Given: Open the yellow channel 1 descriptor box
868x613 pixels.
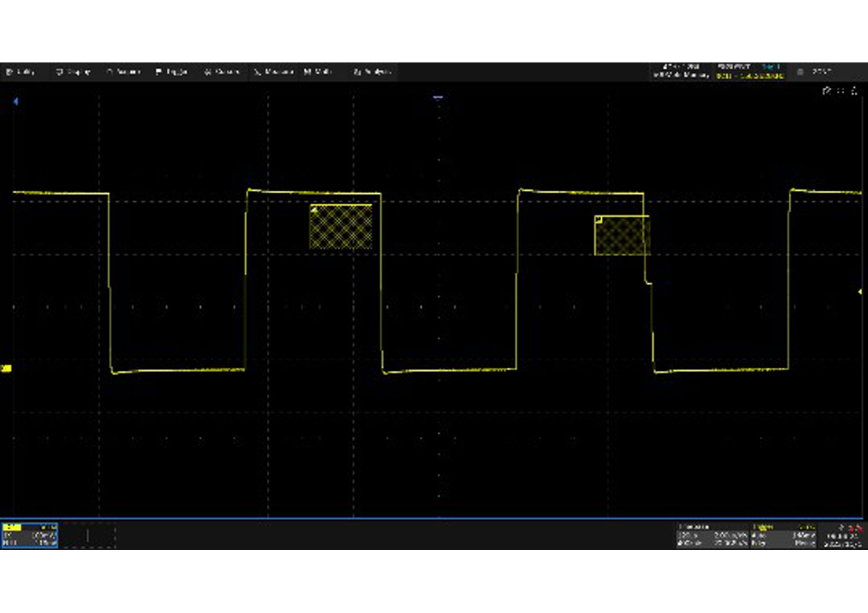Looking at the screenshot, I should tap(30, 535).
